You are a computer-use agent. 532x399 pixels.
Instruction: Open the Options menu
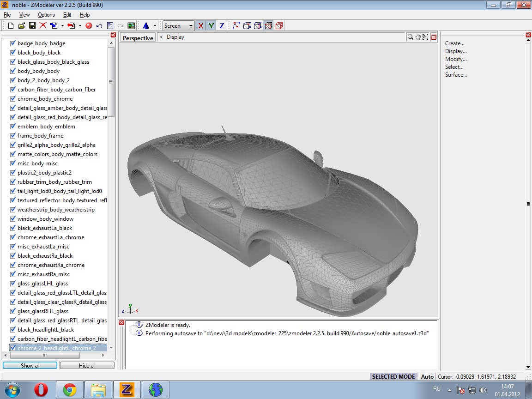[46, 15]
